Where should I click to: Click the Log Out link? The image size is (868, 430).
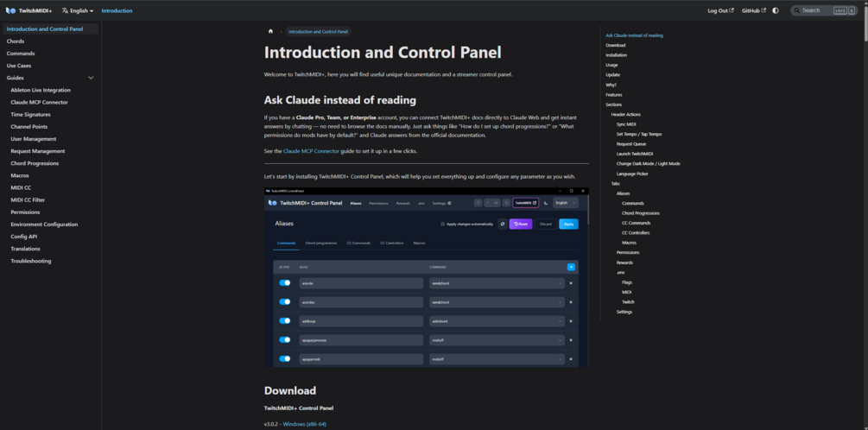tap(720, 10)
